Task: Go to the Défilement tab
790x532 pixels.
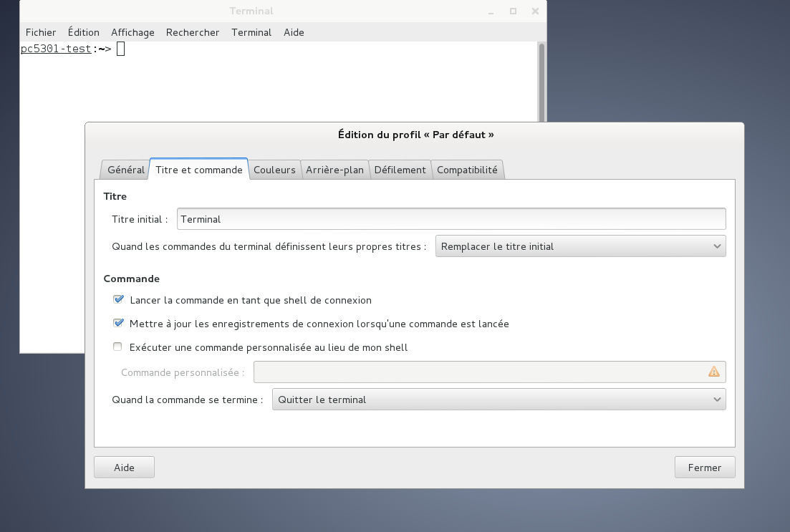Action: coord(400,170)
